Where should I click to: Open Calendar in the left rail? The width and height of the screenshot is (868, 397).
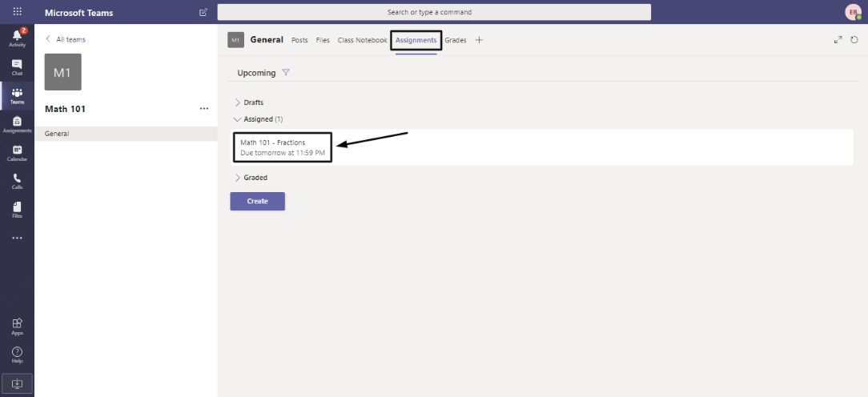point(17,153)
